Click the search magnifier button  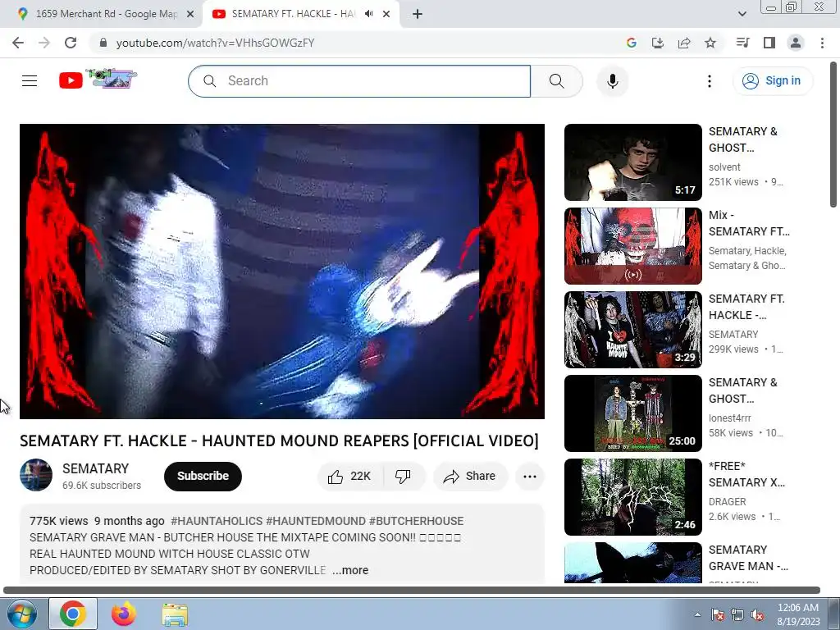coord(557,81)
